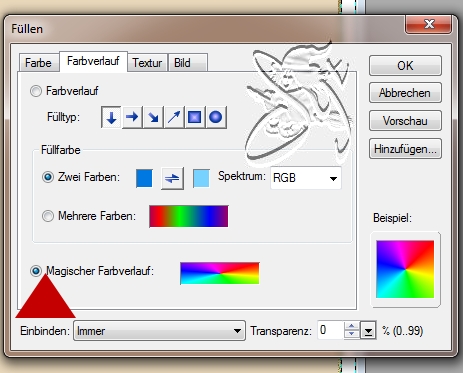The height and width of the screenshot is (373, 463).
Task: Select the Zwei Farben radio option
Action: [48, 177]
